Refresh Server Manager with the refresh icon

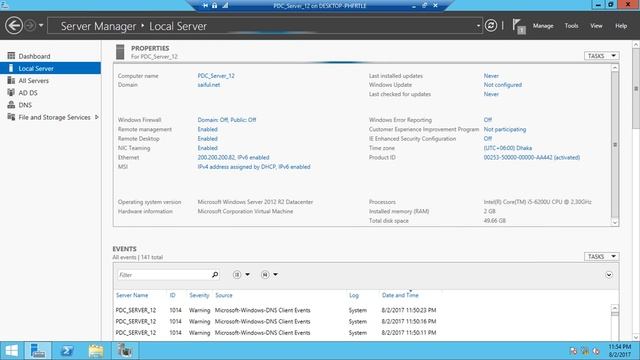click(x=491, y=26)
